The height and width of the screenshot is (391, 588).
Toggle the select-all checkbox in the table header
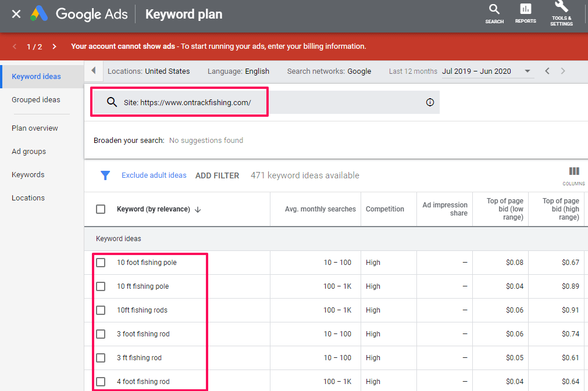[x=101, y=209]
